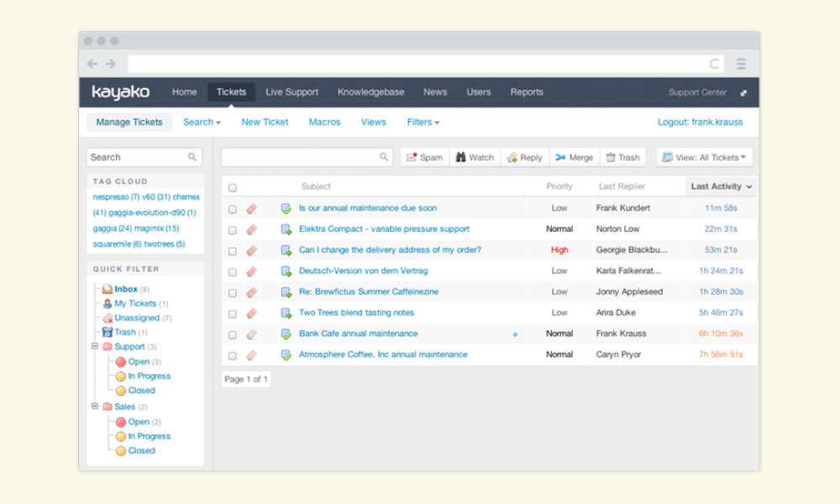Click flag icon on Elektra Compact row
Screen dimensions: 840x504
click(x=251, y=229)
